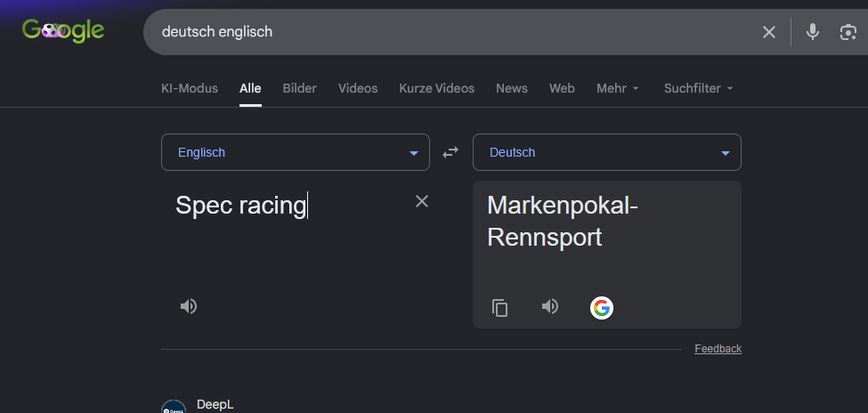Select the 'Markenpokal-Rennsport' translation text
Image resolution: width=868 pixels, height=413 pixels.
(x=563, y=222)
